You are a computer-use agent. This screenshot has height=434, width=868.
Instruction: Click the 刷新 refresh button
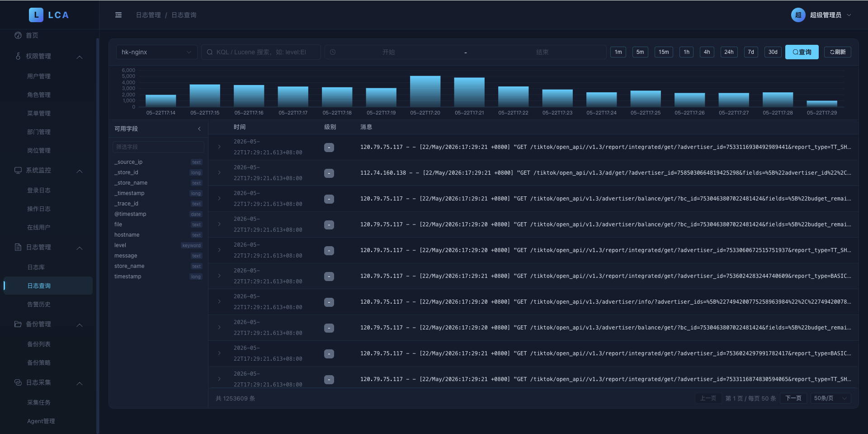point(837,52)
